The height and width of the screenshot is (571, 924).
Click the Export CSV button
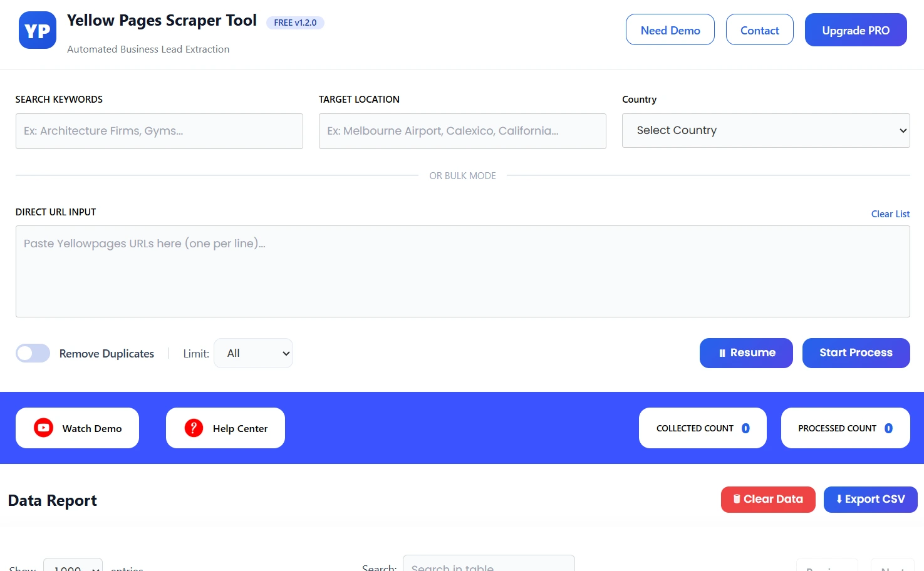click(x=871, y=500)
